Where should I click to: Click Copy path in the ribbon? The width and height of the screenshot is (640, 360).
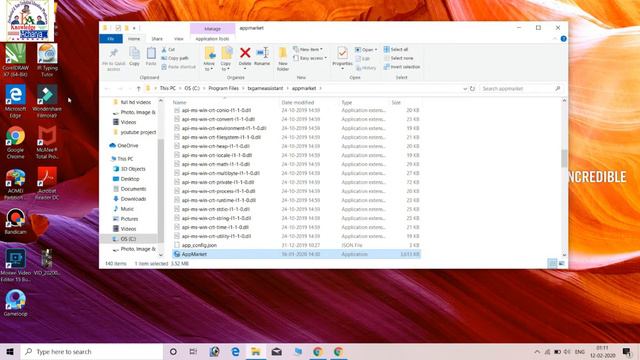pyautogui.click(x=175, y=58)
